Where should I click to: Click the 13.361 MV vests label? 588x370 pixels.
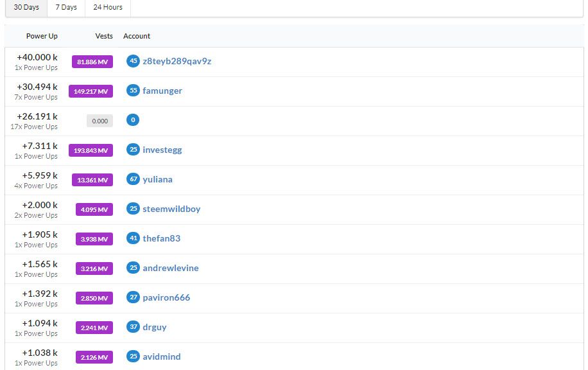(92, 180)
